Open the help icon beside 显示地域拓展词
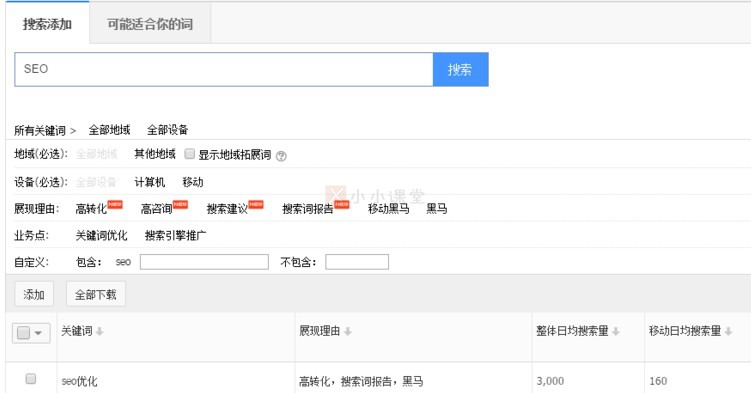This screenshot has width=751, height=393. (281, 156)
